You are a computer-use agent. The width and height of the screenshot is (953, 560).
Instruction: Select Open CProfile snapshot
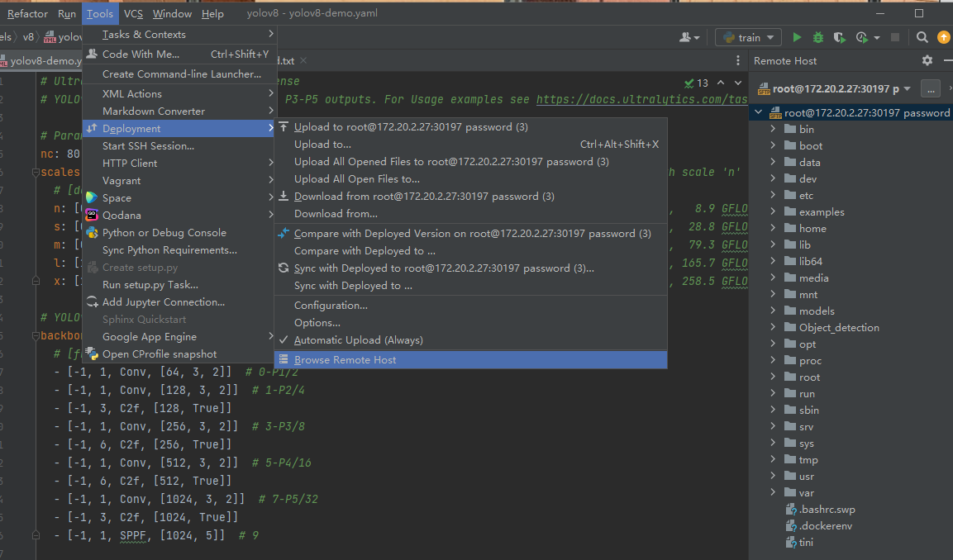coord(179,354)
